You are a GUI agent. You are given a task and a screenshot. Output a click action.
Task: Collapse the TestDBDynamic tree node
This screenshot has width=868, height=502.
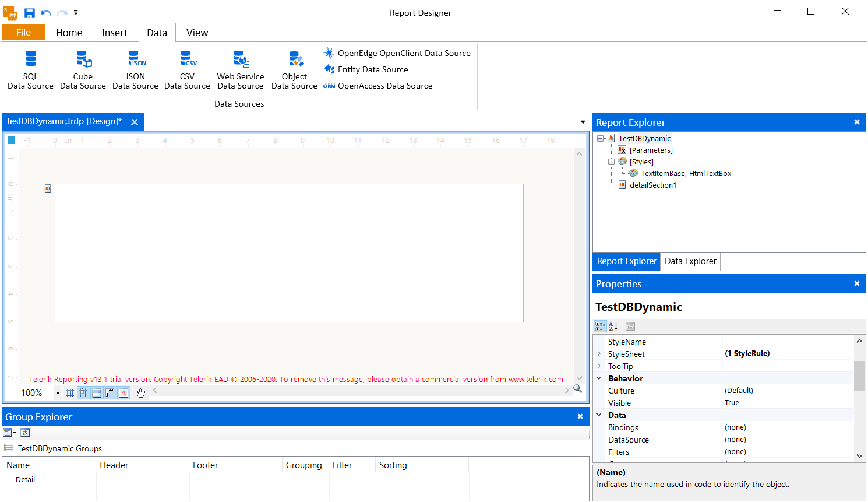(x=600, y=139)
